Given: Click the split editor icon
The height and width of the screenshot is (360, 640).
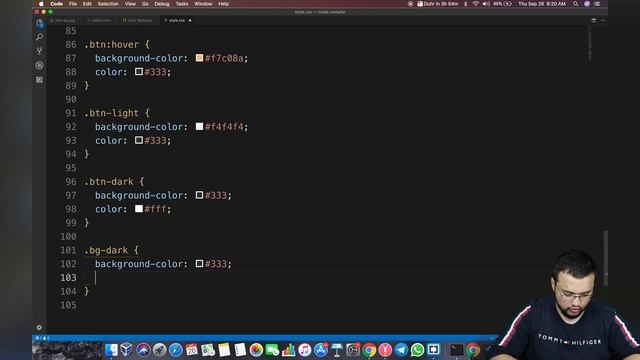Looking at the screenshot, I should (x=594, y=20).
